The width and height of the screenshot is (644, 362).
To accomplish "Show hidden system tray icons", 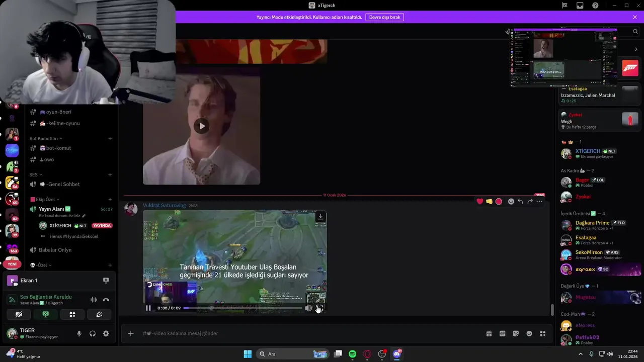I will point(581,354).
